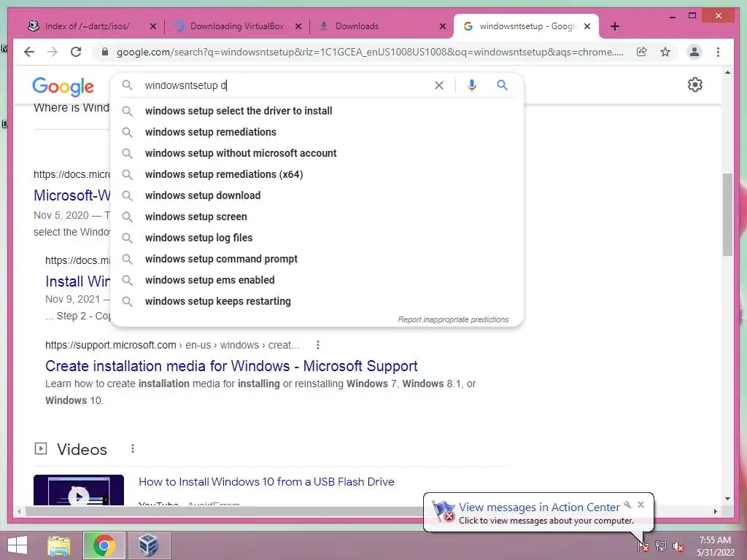Close the Downloads tab

pyautogui.click(x=443, y=26)
